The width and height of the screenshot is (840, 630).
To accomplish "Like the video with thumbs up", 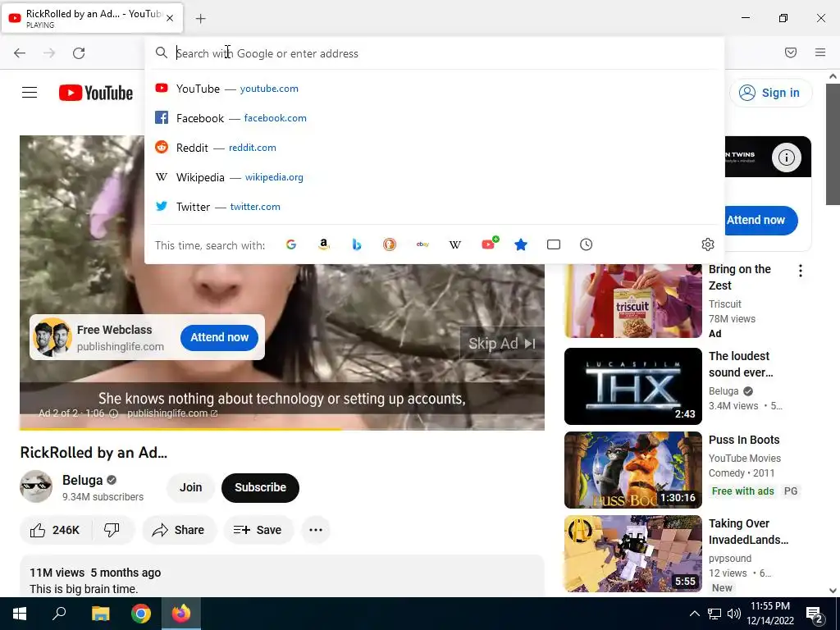I will click(x=55, y=531).
